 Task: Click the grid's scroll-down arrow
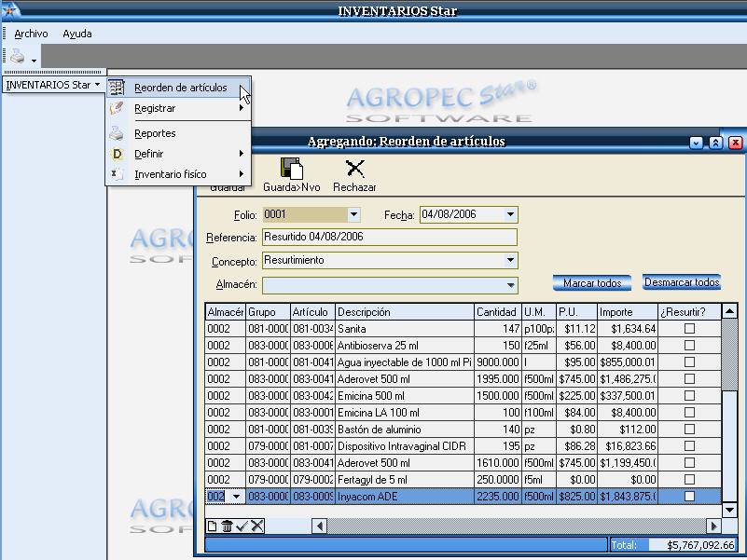pos(730,510)
